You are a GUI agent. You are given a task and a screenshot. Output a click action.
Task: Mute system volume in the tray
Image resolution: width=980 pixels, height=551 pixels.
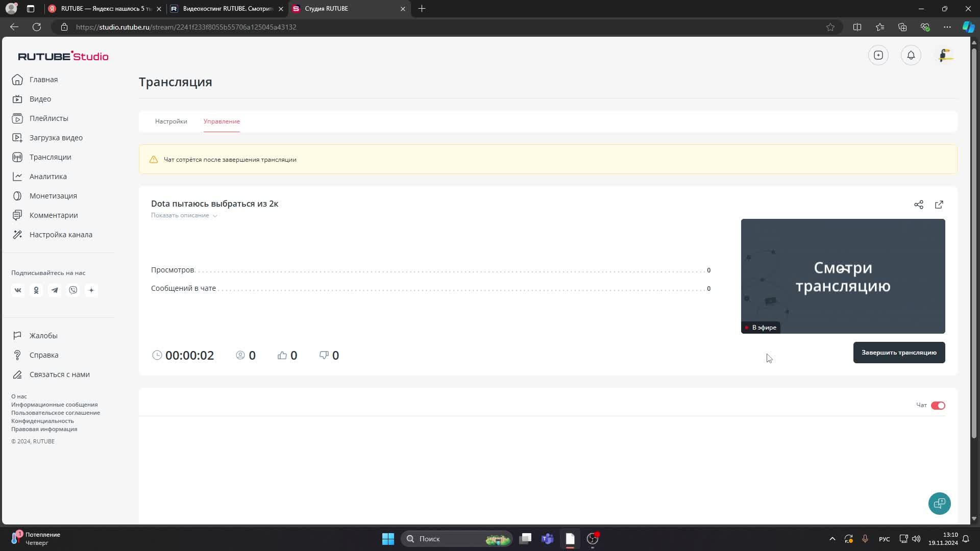point(917,539)
